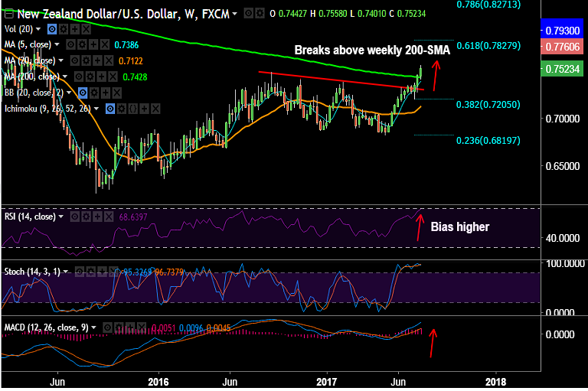Open Vol (20) settings gear
This screenshot has width=588, height=391.
pyautogui.click(x=64, y=29)
